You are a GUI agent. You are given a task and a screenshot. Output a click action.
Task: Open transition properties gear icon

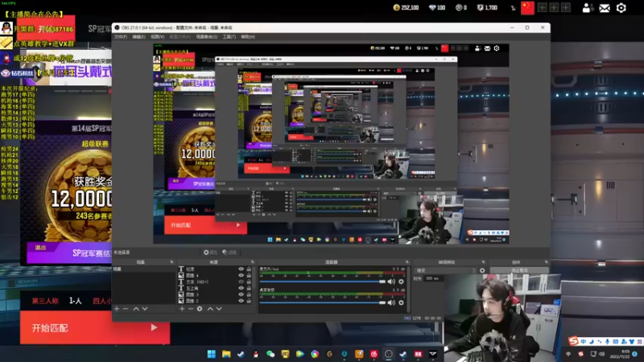[482, 270]
